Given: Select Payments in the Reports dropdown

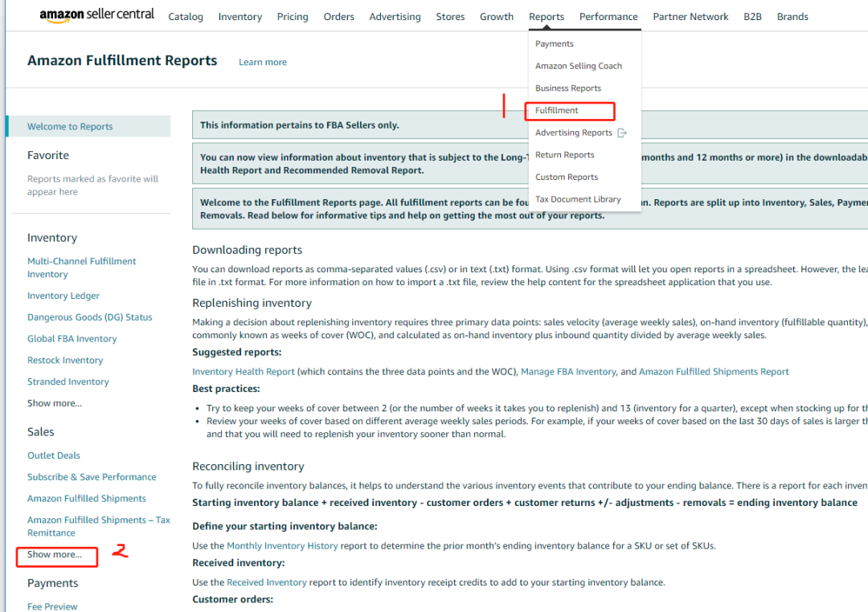Looking at the screenshot, I should tap(554, 43).
